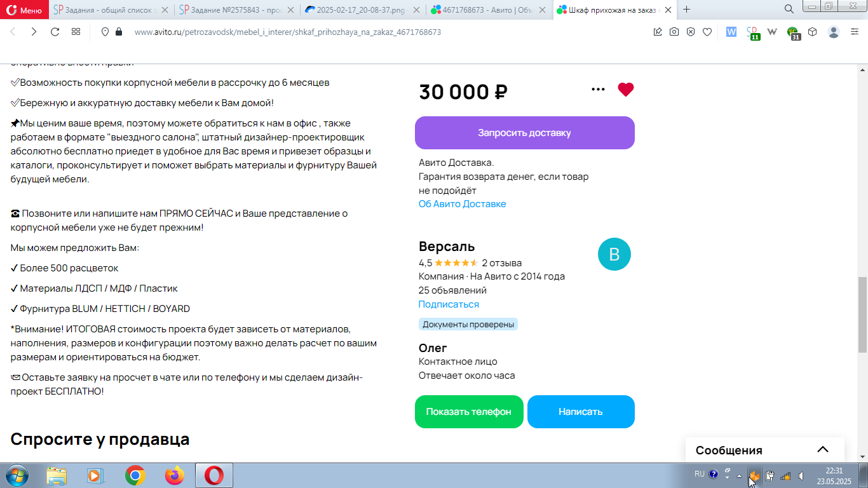Open a new tab with plus
The width and height of the screenshot is (868, 488).
pyautogui.click(x=686, y=10)
